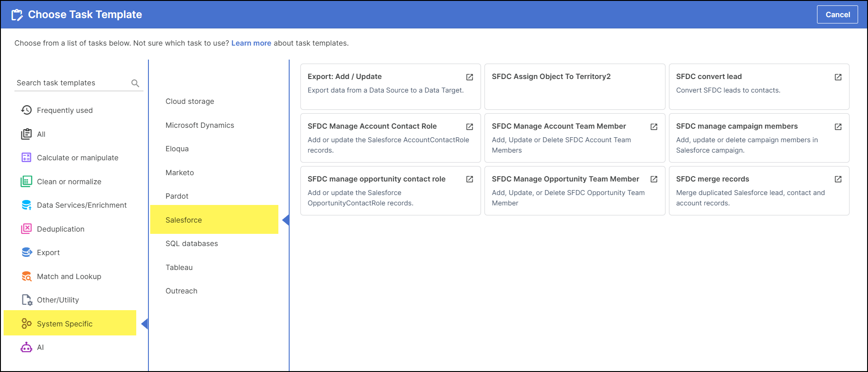
Task: Pick the SFDC manage opportunity contact role title
Action: (377, 179)
